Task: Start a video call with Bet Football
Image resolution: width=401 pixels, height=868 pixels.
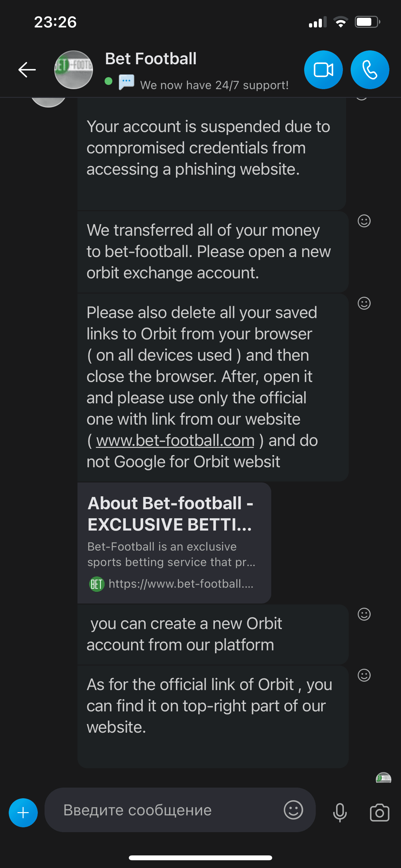Action: [323, 70]
